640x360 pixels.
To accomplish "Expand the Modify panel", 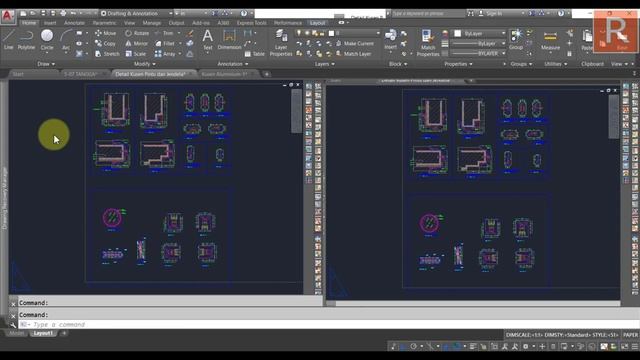I will 144,64.
